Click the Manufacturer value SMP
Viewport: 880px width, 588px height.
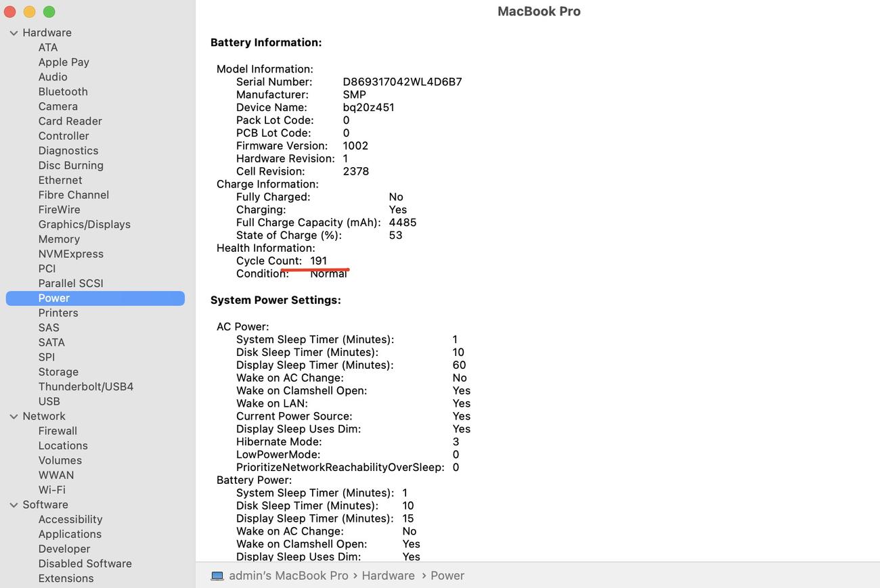coord(355,95)
